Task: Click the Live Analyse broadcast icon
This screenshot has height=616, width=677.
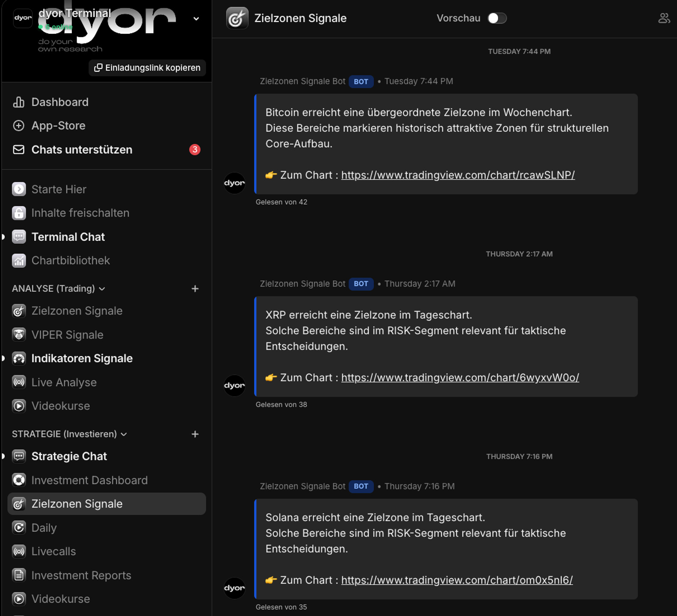Action: tap(19, 382)
